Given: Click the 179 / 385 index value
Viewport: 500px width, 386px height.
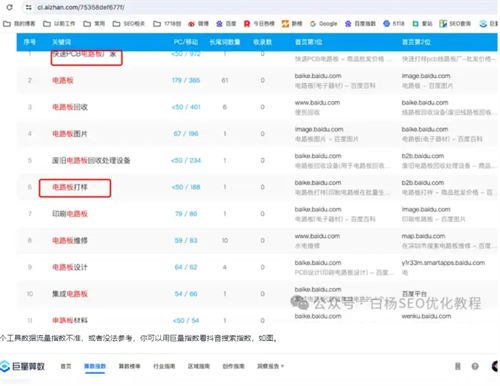Looking at the screenshot, I should tap(186, 80).
